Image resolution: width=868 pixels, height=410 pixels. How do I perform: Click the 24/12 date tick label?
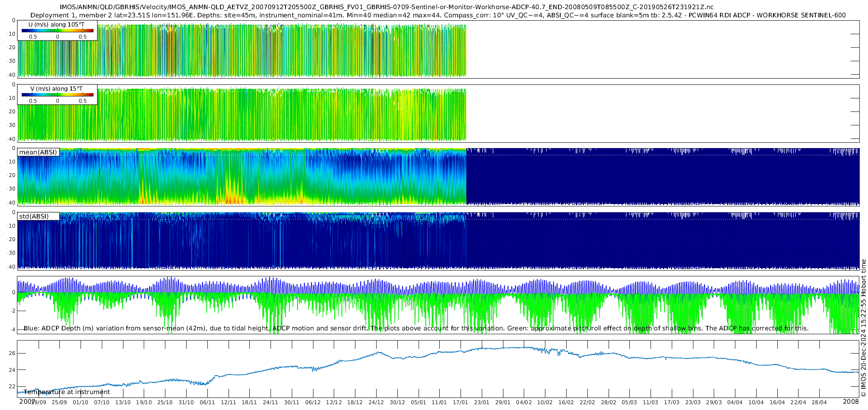click(376, 402)
